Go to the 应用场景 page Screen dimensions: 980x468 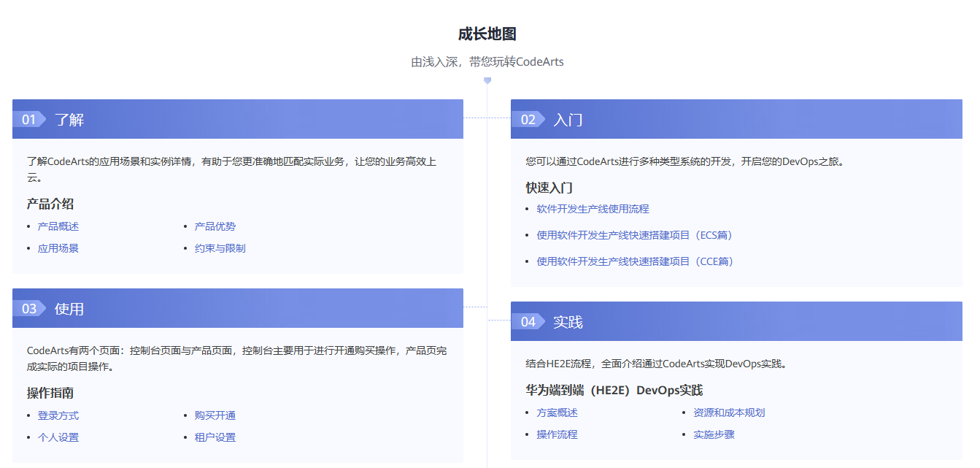[x=58, y=248]
